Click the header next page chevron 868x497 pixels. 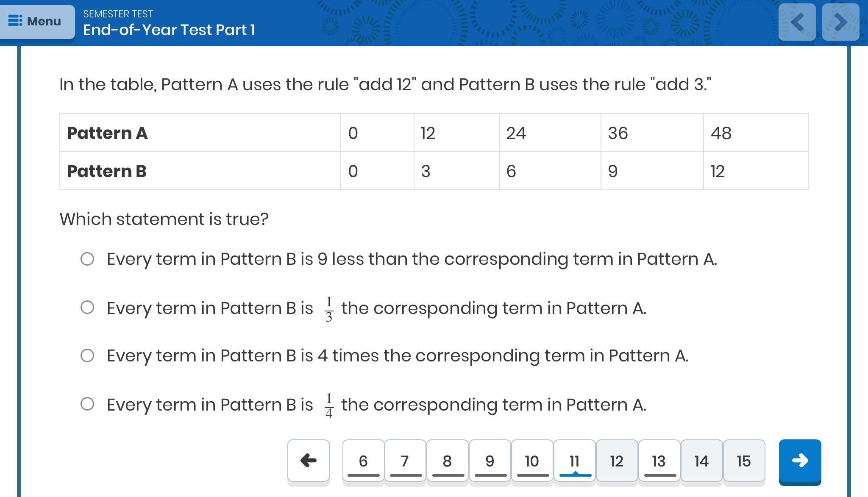click(840, 22)
